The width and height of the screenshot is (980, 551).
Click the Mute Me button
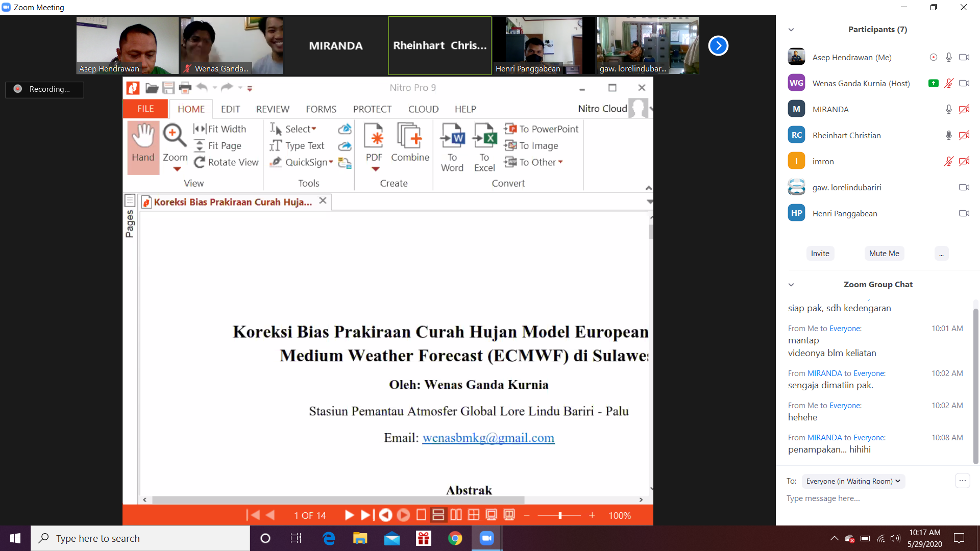(884, 254)
